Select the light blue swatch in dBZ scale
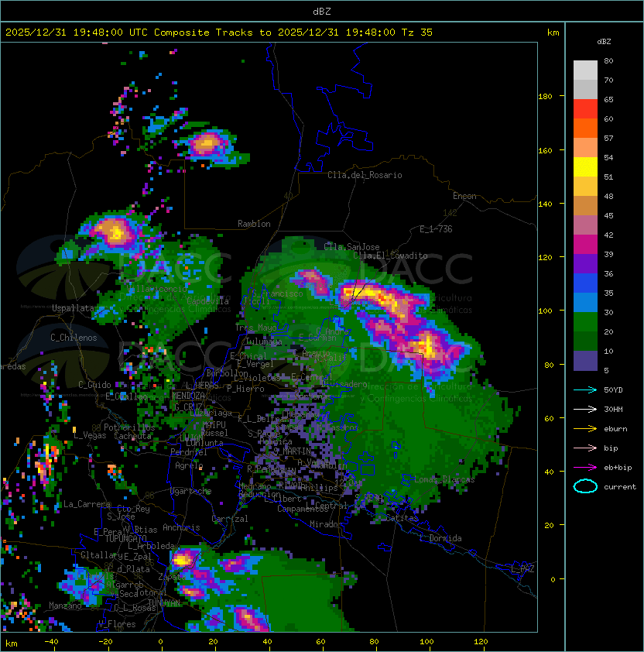 (x=585, y=303)
